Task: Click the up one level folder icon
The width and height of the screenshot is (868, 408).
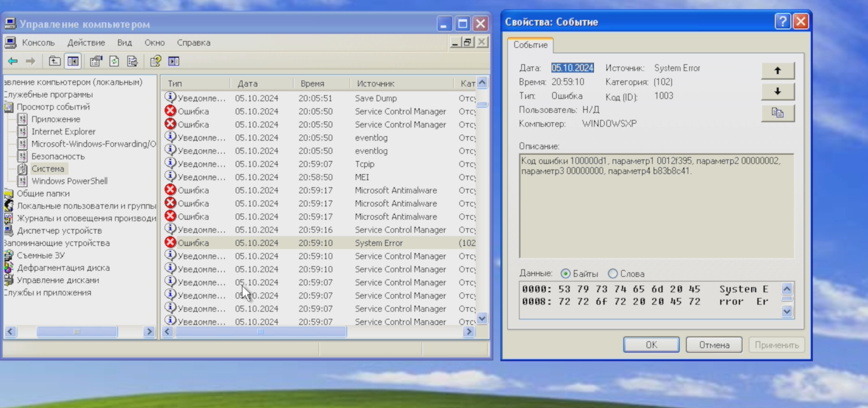Action: [x=55, y=61]
